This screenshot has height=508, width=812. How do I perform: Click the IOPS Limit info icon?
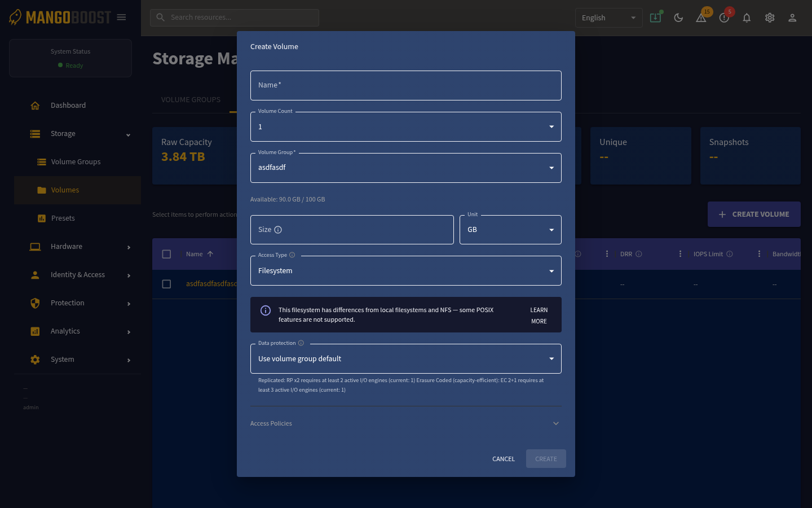(x=730, y=254)
